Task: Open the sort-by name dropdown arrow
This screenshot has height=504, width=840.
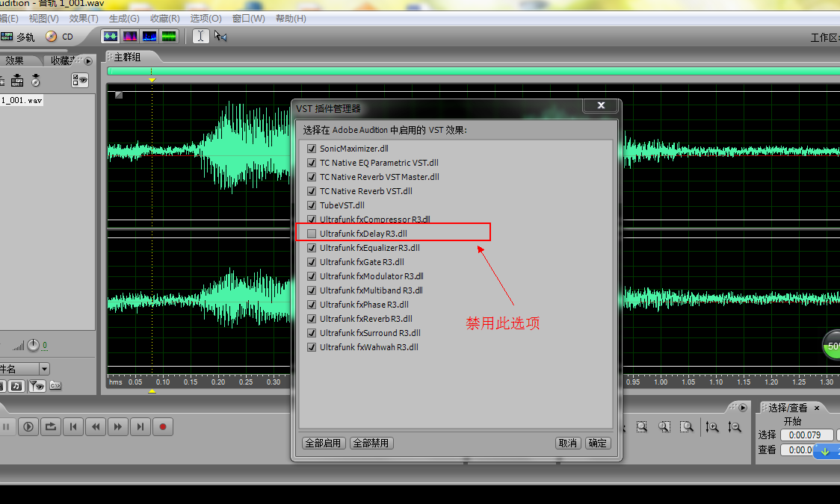Action: click(x=44, y=369)
